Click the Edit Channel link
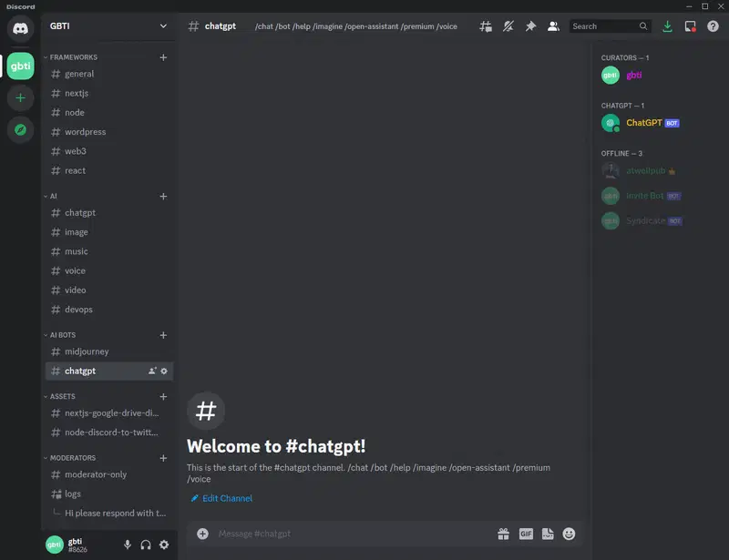Image resolution: width=729 pixels, height=560 pixels. (221, 499)
